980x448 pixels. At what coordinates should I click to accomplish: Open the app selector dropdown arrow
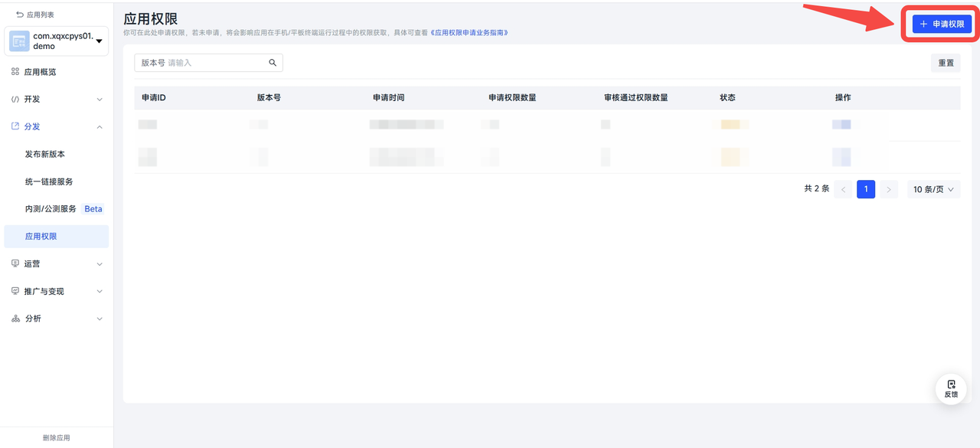coord(99,41)
